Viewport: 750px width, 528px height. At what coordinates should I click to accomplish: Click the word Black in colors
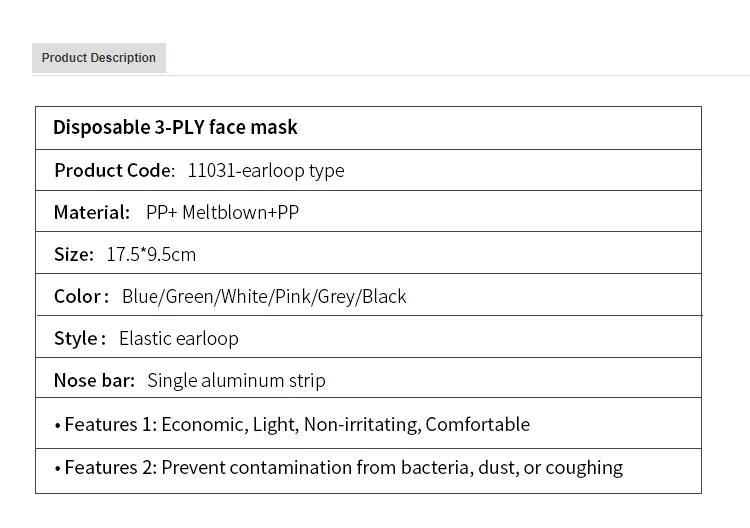(384, 296)
